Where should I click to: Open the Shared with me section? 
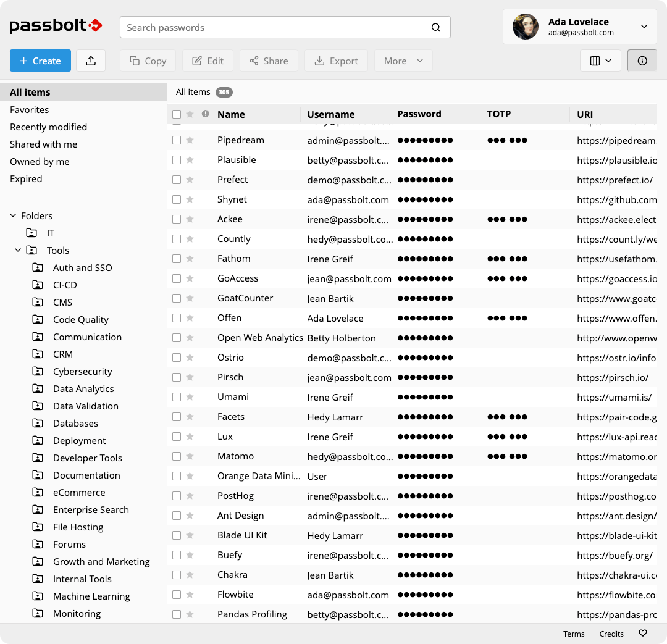(43, 144)
